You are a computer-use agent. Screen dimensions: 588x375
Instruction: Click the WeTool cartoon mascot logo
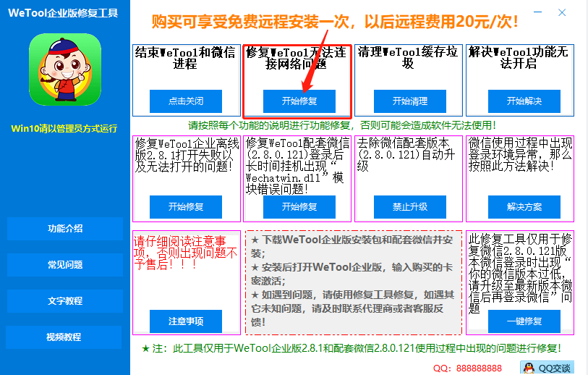click(65, 69)
